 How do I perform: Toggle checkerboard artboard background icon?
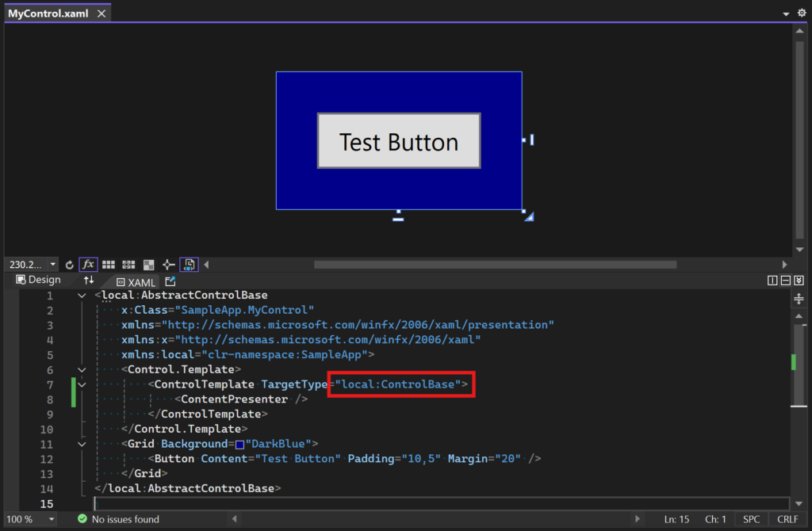point(148,265)
